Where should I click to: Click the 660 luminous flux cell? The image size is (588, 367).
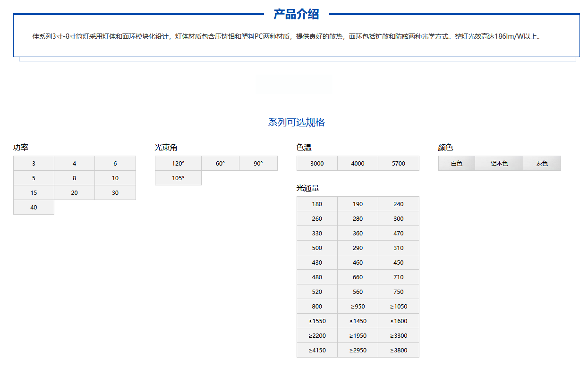[358, 277]
